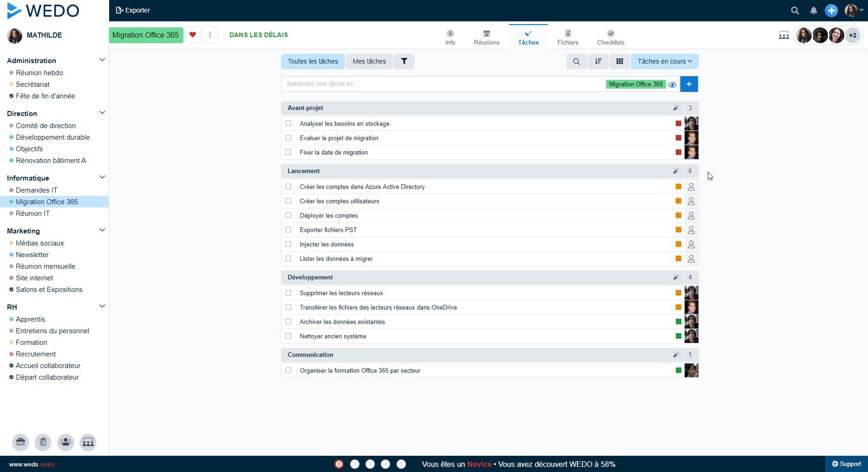Toggle the eye visibility icon in task input

point(672,84)
